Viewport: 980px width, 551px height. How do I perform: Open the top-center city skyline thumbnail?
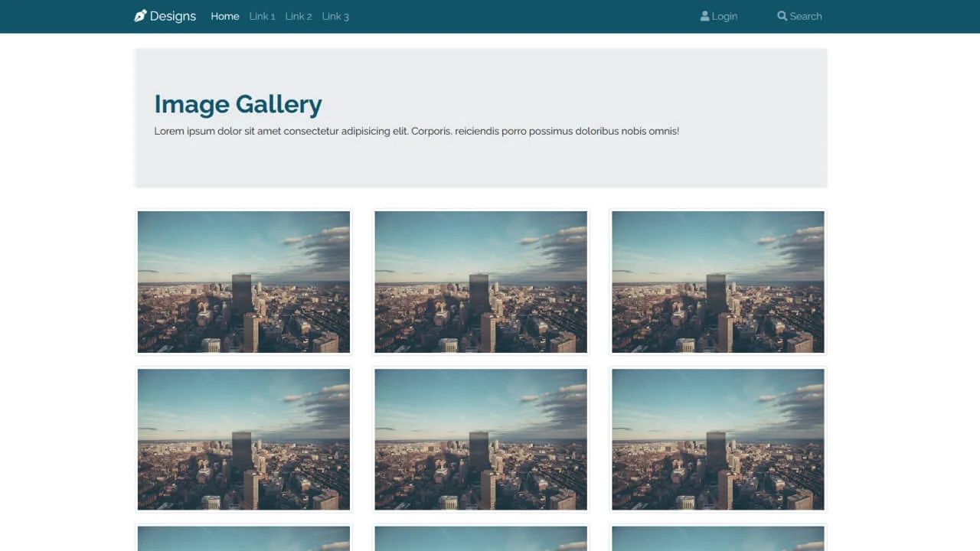pyautogui.click(x=480, y=282)
